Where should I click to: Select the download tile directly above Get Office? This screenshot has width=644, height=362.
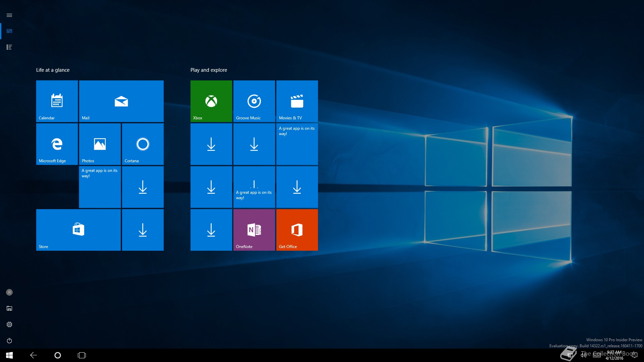(x=297, y=187)
